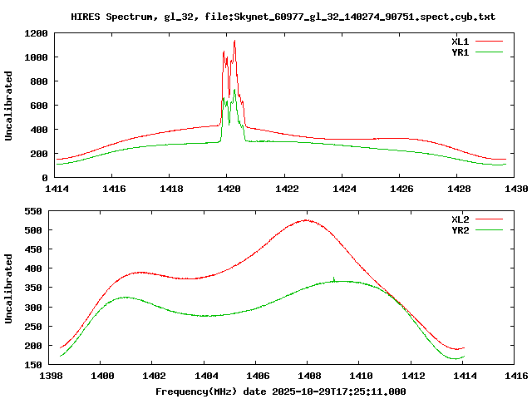This screenshot has height=399, width=532.
Task: Click the 1412 x-axis tick label
Action: [413, 376]
